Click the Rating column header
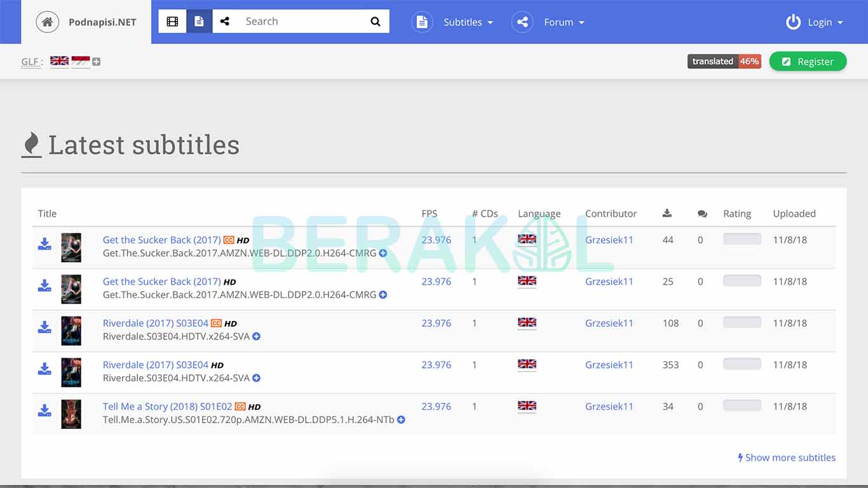The image size is (868, 488). point(737,213)
